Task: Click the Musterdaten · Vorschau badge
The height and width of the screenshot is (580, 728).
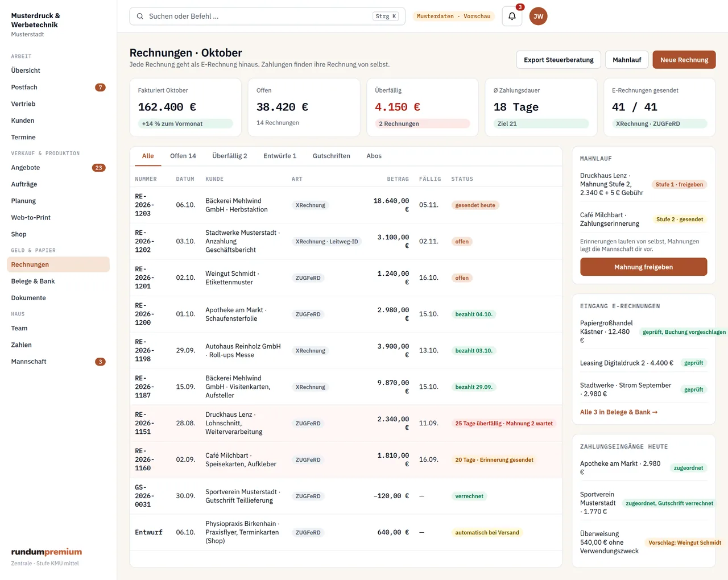Action: 453,16
